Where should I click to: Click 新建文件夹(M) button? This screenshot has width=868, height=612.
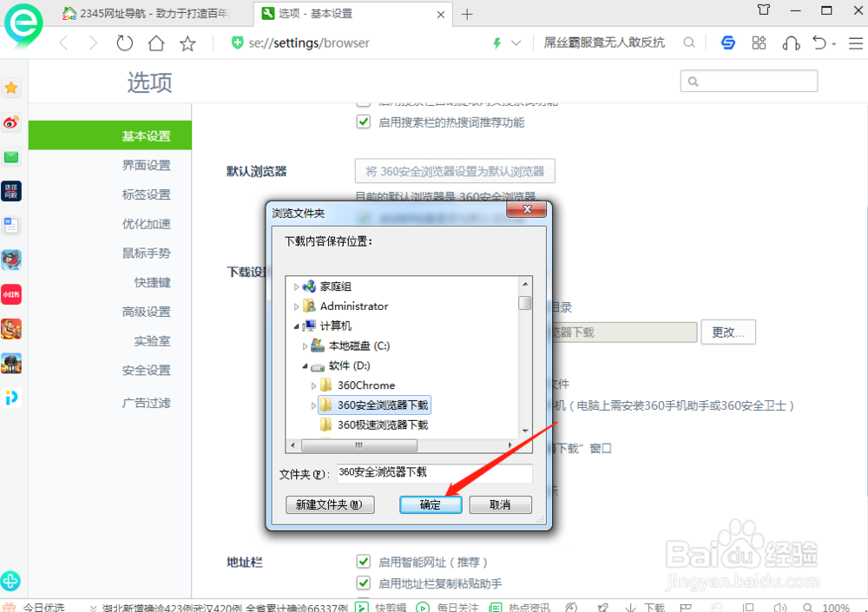click(x=330, y=504)
